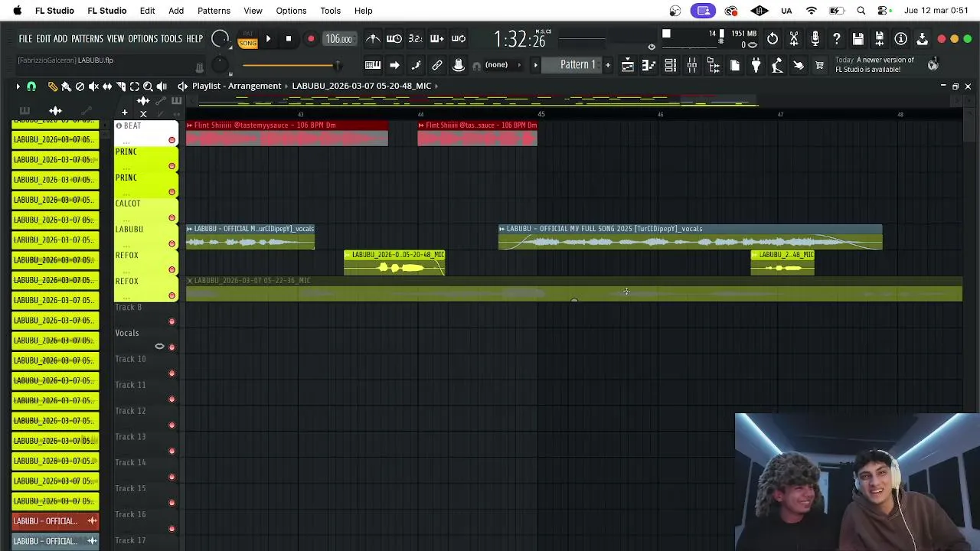Toggle wait for input before recording
Screen dimensions: 980x551
394,38
